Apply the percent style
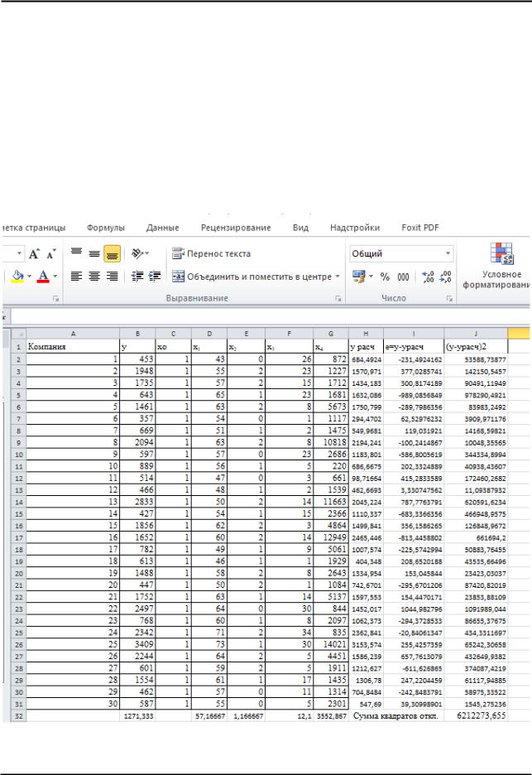The image size is (532, 775). coord(385,277)
